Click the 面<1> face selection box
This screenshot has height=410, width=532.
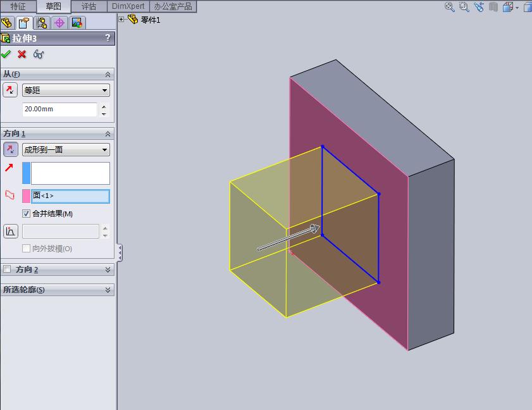tap(71, 196)
